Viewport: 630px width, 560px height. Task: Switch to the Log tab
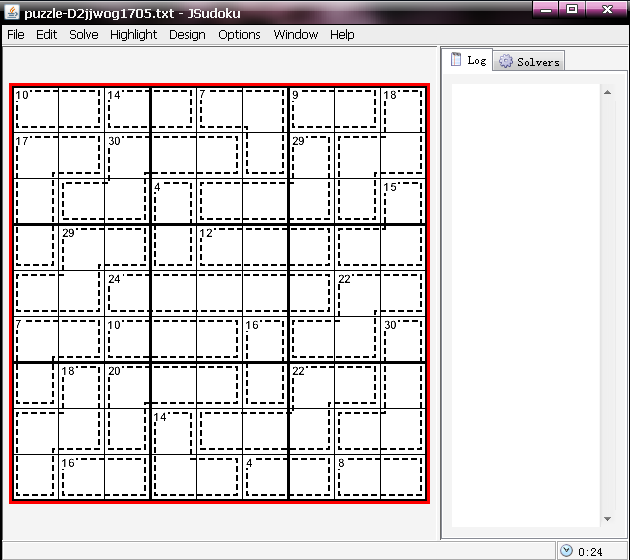coord(468,60)
